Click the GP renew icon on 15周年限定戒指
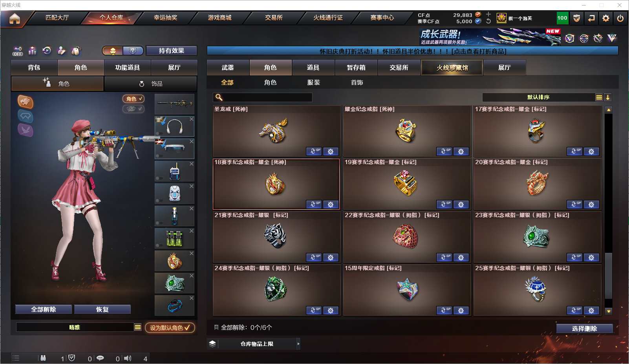The width and height of the screenshot is (629, 364). (x=444, y=311)
